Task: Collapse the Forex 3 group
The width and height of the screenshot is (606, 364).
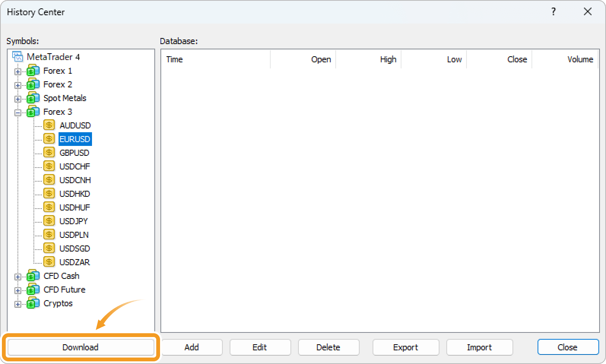Action: (x=18, y=112)
